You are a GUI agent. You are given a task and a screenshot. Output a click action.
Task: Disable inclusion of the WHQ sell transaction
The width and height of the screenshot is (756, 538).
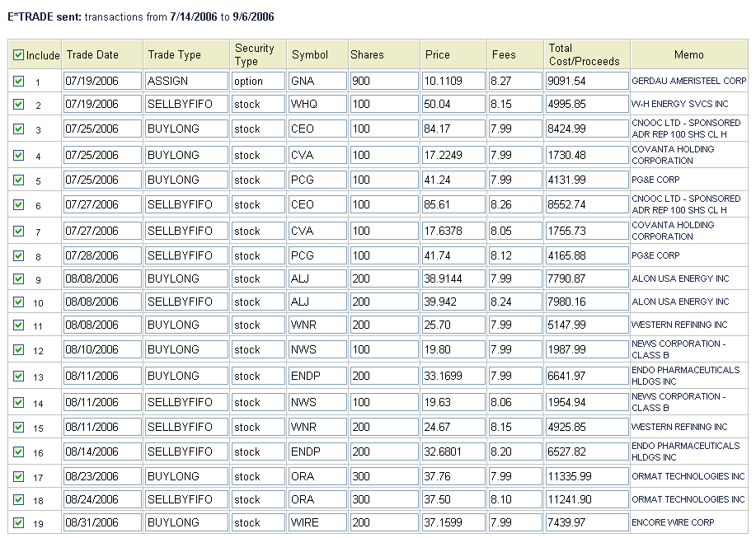[x=18, y=105]
